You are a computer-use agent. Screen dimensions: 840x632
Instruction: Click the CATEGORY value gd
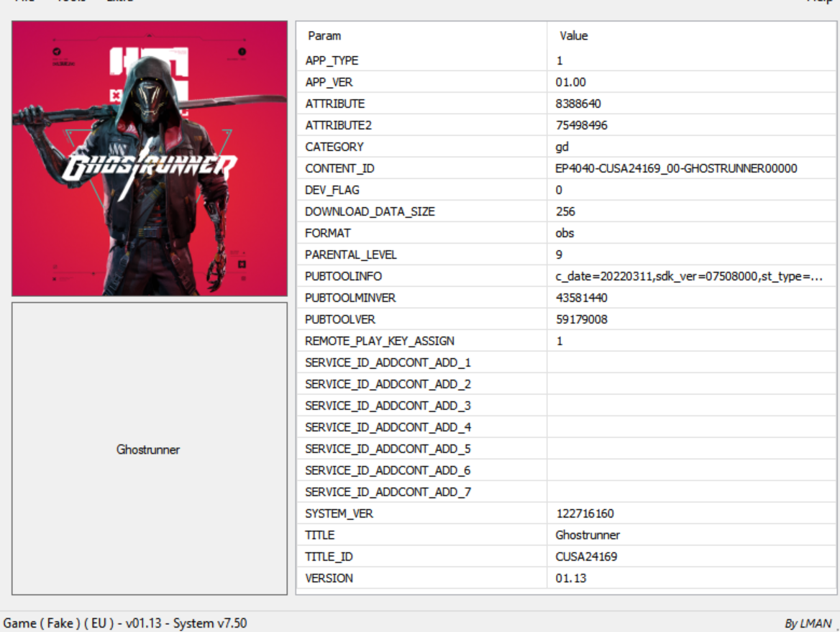(x=562, y=147)
